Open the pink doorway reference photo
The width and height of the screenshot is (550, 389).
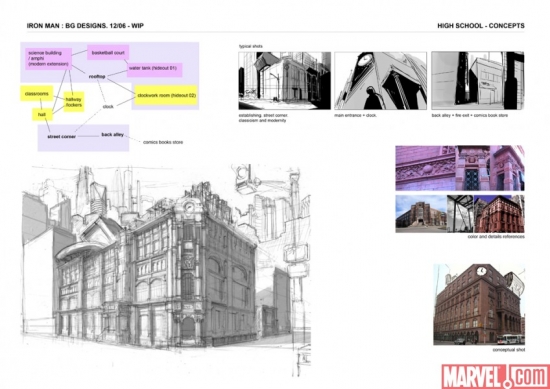472,168
